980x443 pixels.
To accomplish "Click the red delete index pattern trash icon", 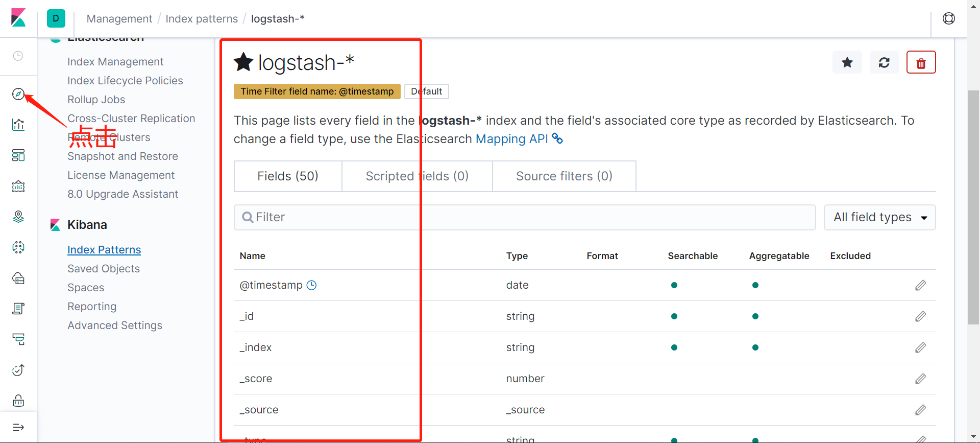I will pyautogui.click(x=921, y=62).
